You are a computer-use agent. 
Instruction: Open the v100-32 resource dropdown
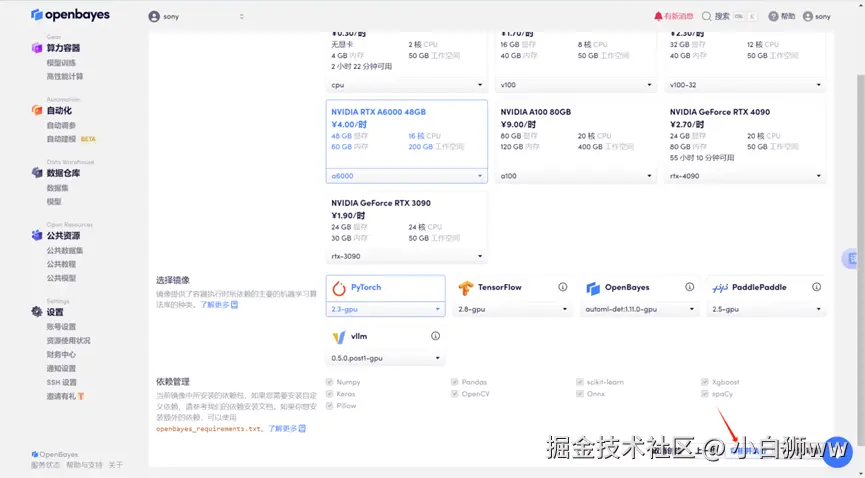click(x=745, y=85)
